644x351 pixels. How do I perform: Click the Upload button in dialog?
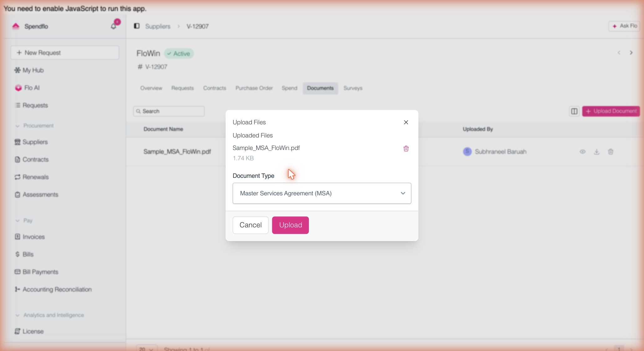click(x=290, y=225)
